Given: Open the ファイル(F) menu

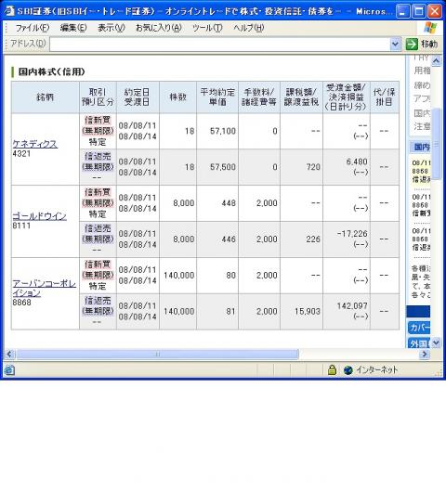Looking at the screenshot, I should pyautogui.click(x=33, y=28).
